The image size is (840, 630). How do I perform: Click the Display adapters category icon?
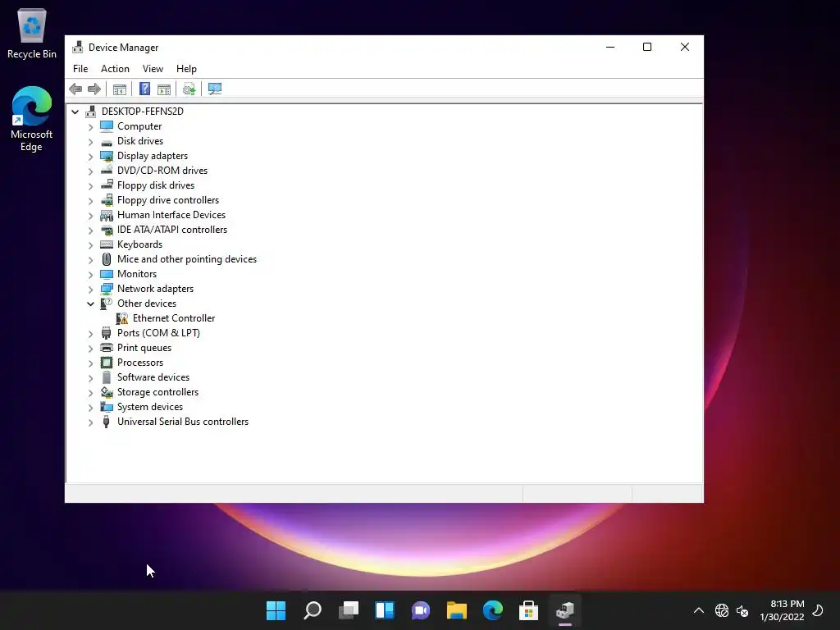coord(107,156)
